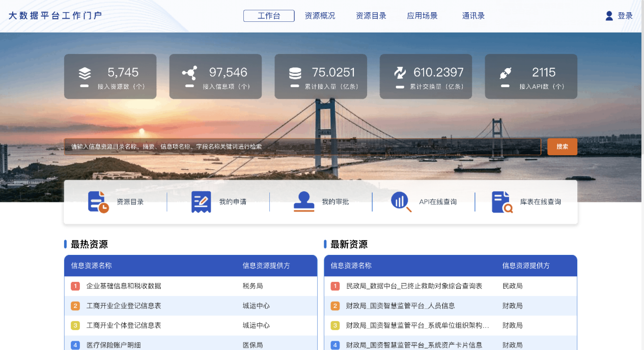This screenshot has width=644, height=350.
Task: Select the 工作台 navigation tab
Action: 269,15
